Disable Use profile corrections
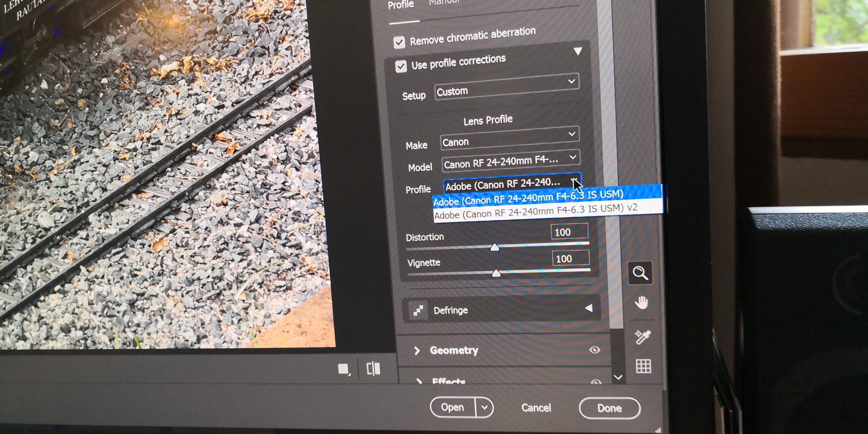 point(401,66)
